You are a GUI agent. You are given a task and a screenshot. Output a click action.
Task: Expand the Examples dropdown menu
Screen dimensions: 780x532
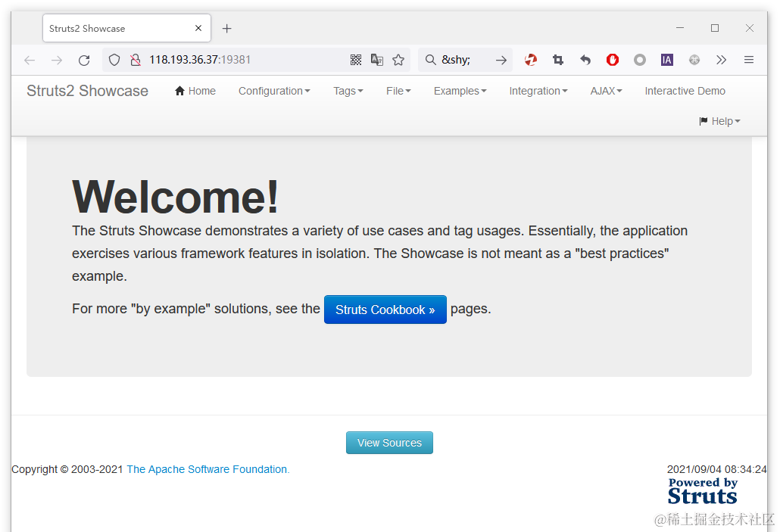point(460,91)
